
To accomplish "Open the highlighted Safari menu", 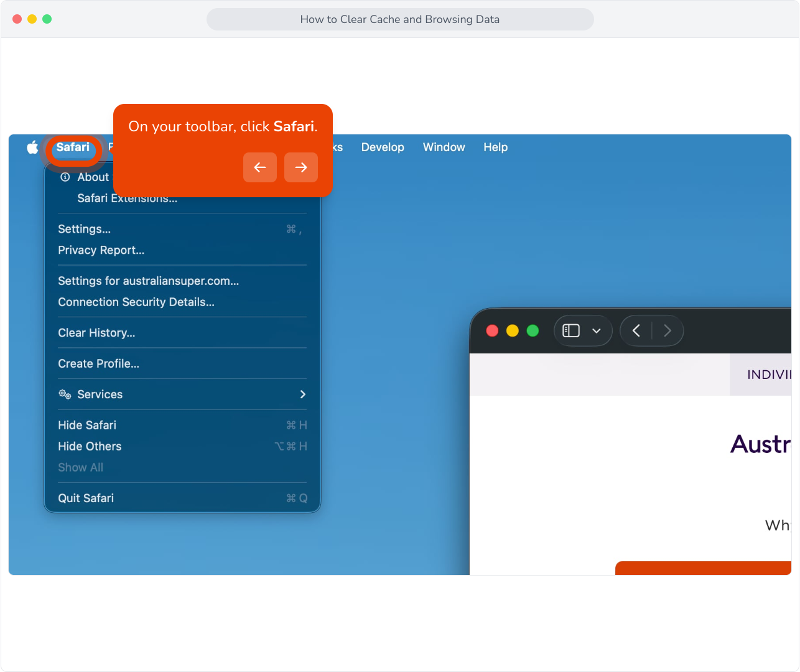I will 73,147.
